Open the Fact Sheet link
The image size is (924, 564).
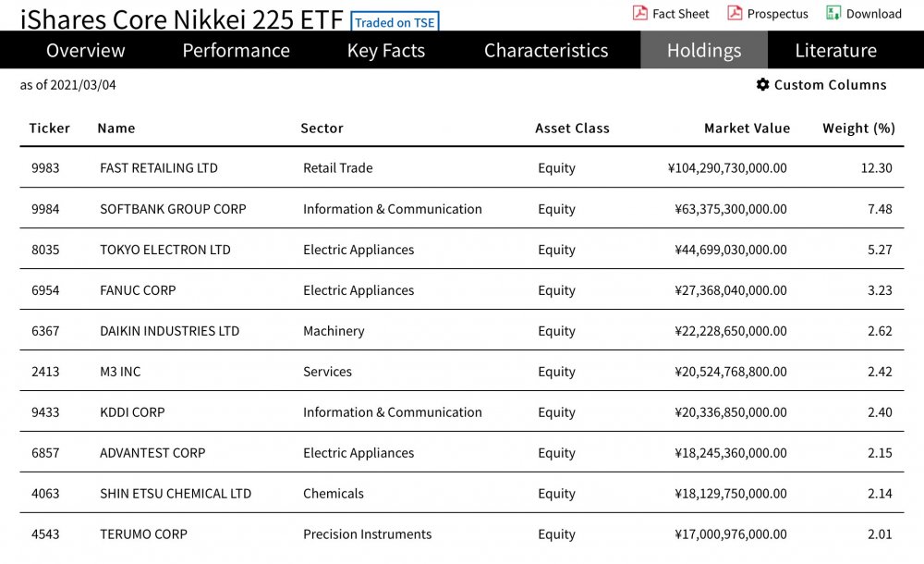click(x=681, y=14)
